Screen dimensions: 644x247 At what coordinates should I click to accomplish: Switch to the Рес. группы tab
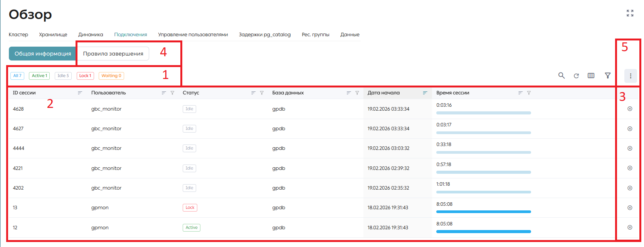pos(316,34)
